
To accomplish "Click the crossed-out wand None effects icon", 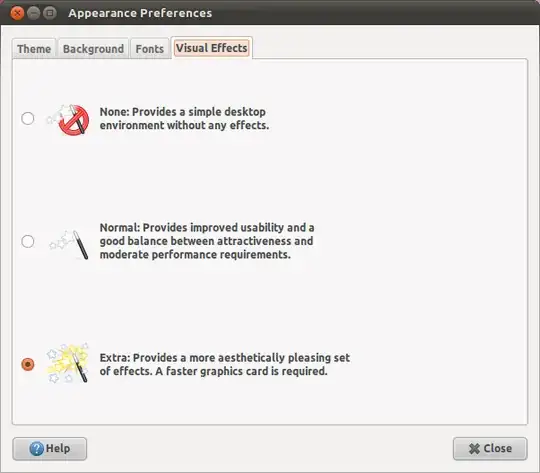I will [68, 119].
